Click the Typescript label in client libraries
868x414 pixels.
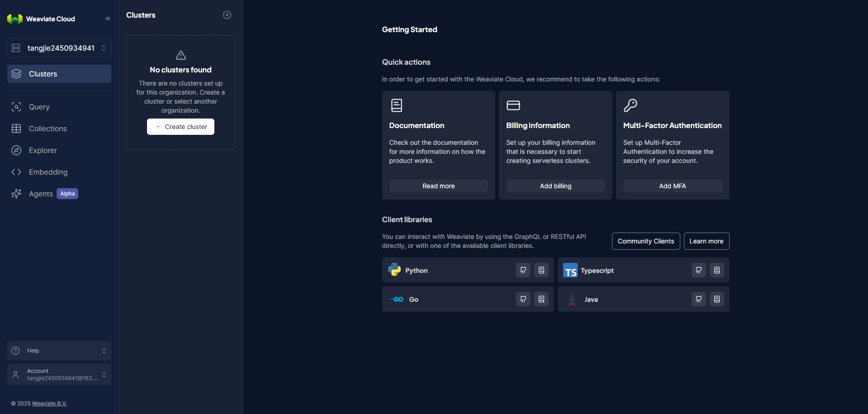coord(598,271)
